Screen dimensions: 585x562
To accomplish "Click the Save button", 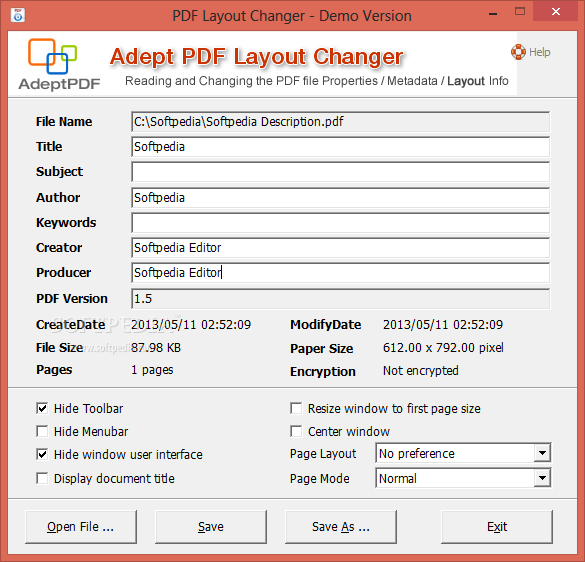I will tap(211, 527).
